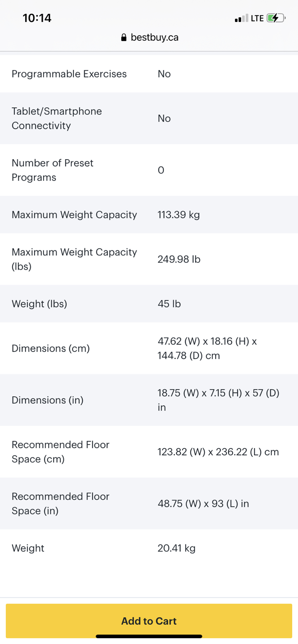Tap the Number of Preset Programs label
298x644 pixels.
tap(52, 170)
